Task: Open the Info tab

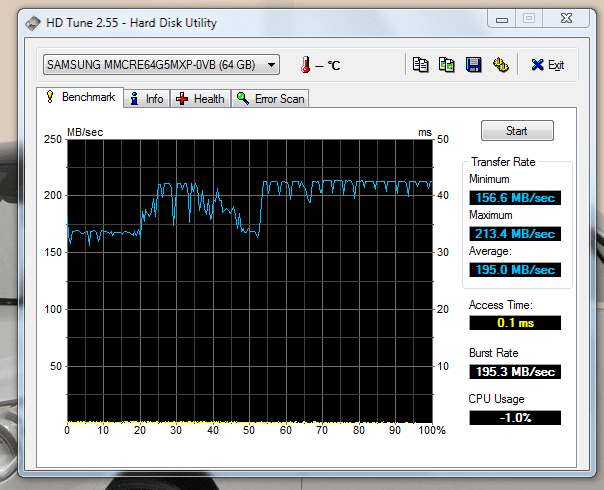Action: click(x=147, y=99)
